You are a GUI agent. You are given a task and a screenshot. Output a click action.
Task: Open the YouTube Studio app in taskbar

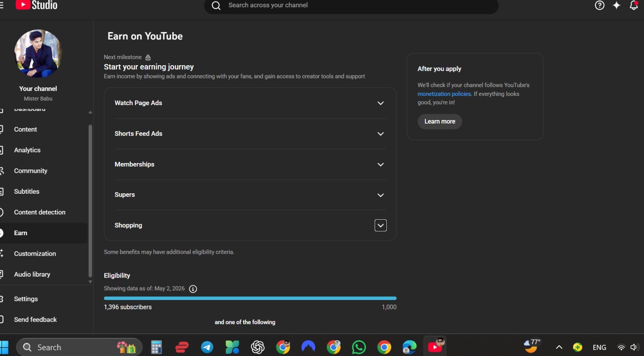(x=435, y=346)
